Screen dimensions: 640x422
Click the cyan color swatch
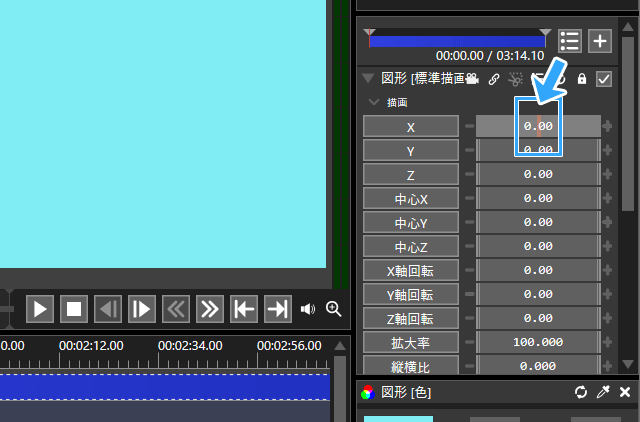click(398, 418)
